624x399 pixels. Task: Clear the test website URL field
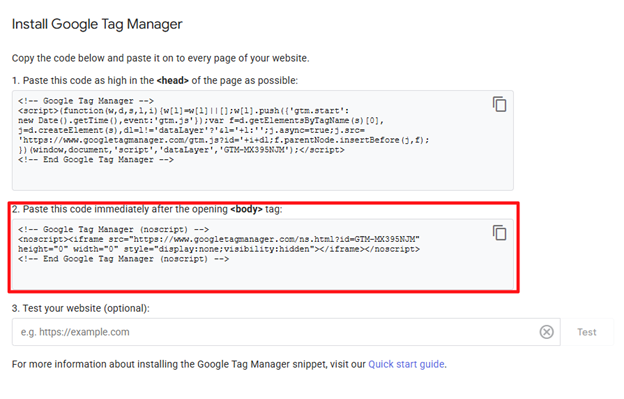click(x=546, y=332)
